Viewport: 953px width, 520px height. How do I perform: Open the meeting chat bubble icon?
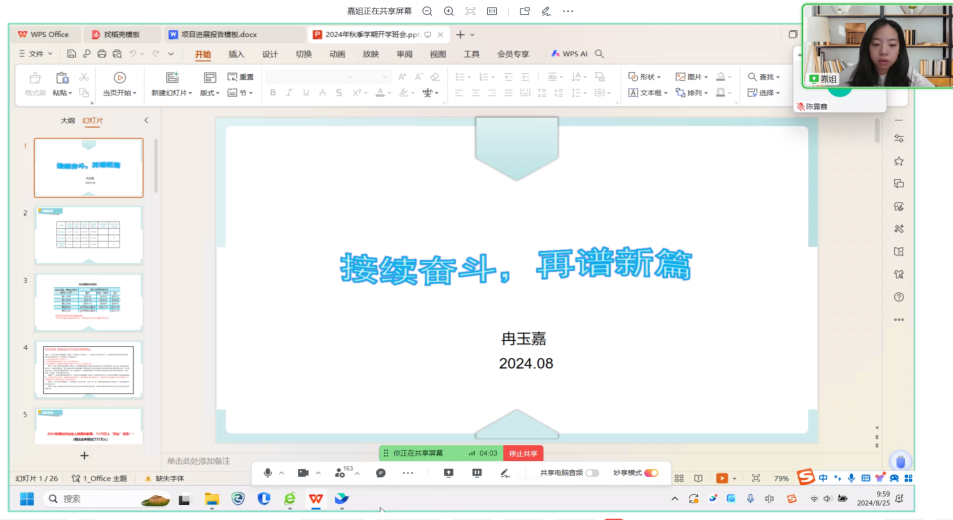click(381, 473)
